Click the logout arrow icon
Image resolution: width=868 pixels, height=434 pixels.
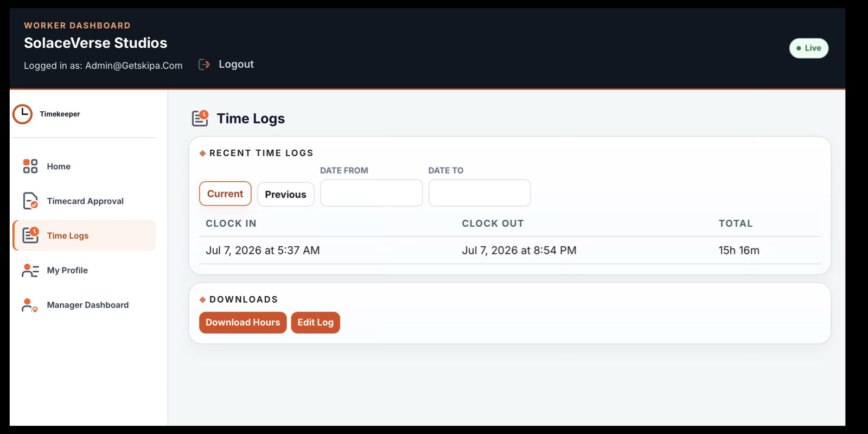coord(204,65)
